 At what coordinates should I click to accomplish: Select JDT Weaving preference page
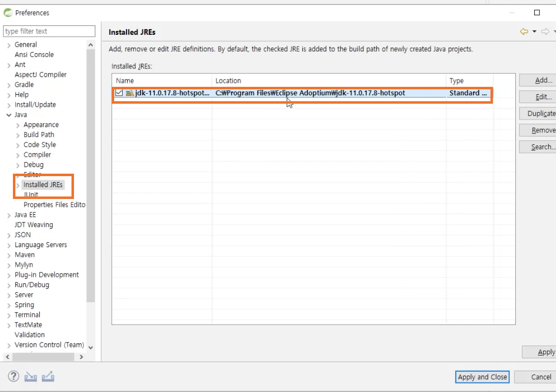34,225
